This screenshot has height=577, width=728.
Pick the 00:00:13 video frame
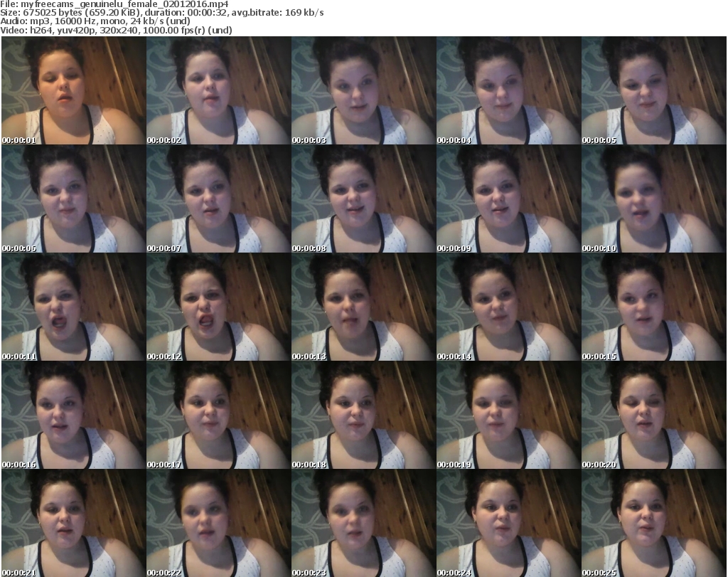[x=363, y=307]
